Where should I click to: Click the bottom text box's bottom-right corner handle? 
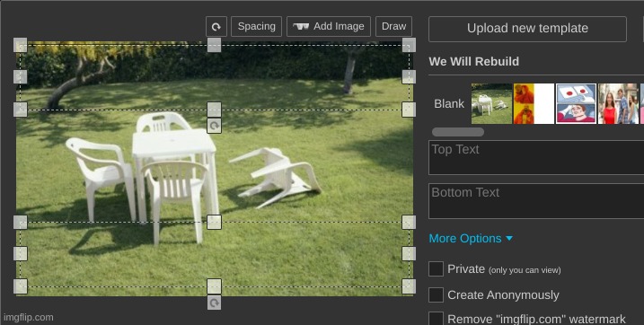tap(409, 286)
